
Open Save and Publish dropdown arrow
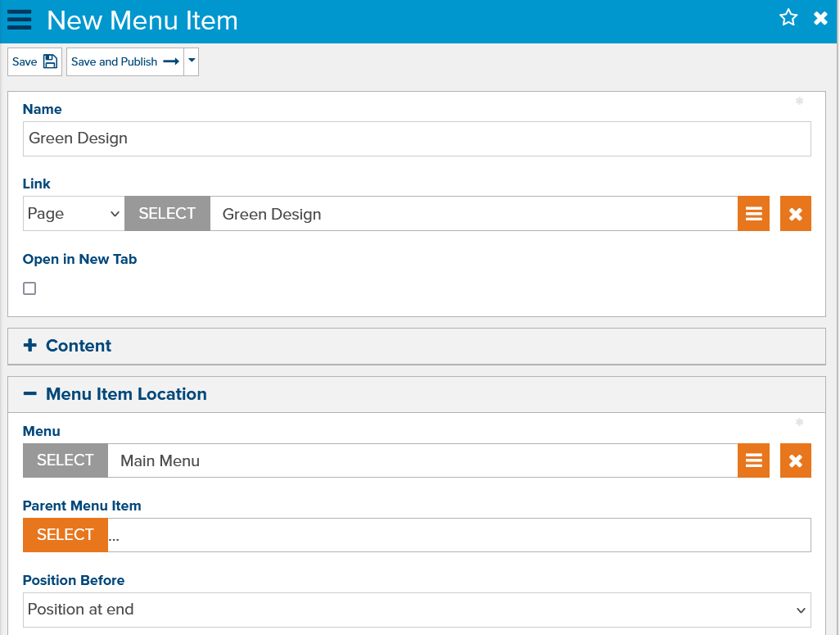point(192,61)
